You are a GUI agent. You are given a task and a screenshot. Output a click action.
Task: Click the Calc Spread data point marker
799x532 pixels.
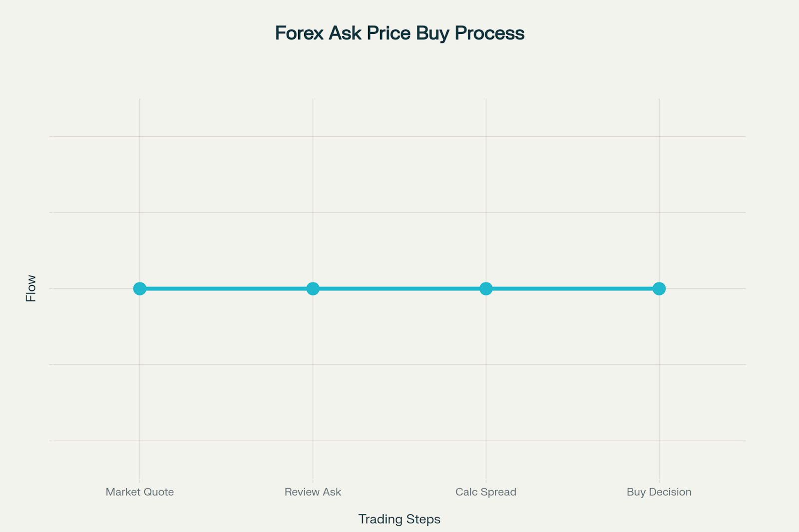486,288
